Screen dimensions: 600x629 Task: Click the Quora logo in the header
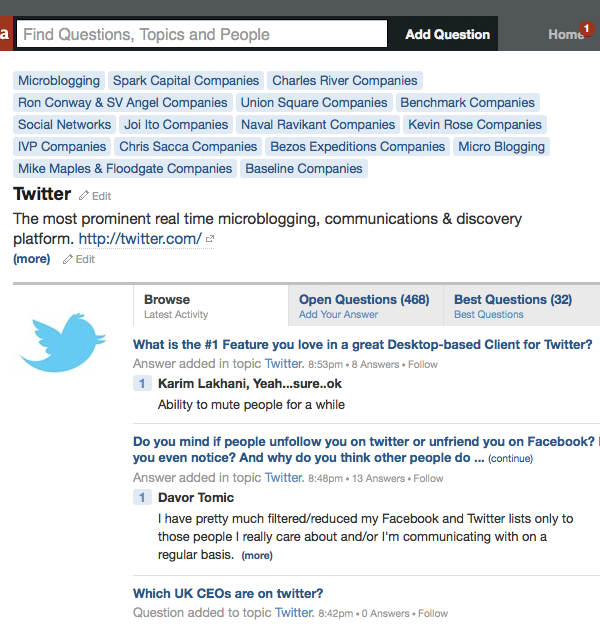point(5,34)
